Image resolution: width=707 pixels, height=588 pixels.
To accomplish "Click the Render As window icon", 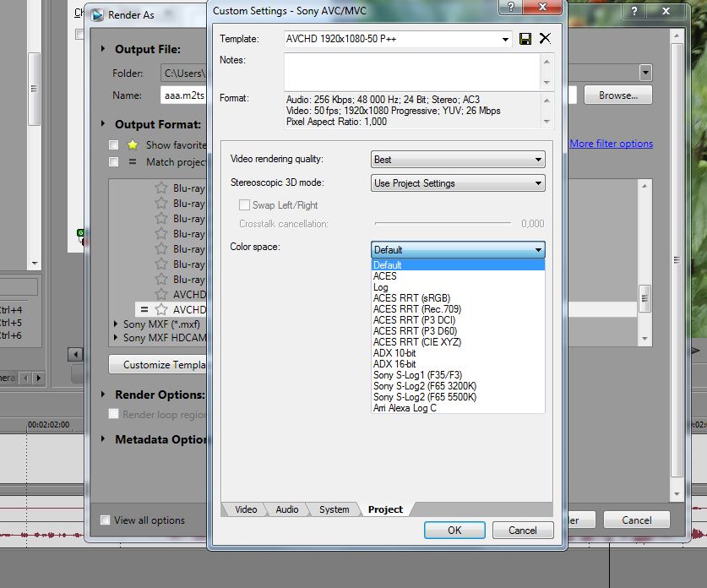I will (x=98, y=14).
